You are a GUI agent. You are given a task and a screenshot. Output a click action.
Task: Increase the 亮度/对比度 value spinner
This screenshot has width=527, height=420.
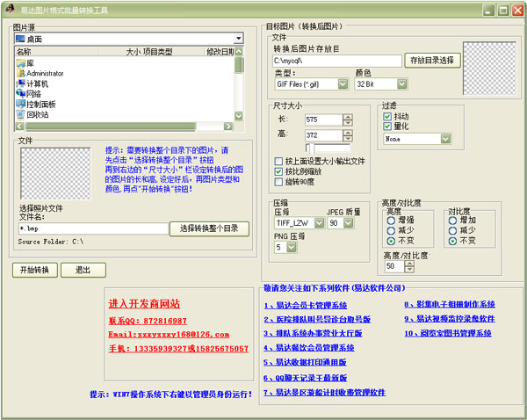409,264
